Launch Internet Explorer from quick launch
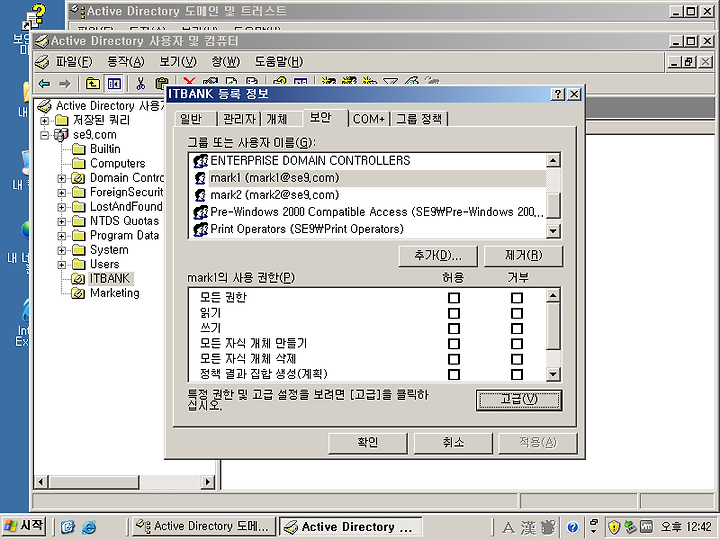The width and height of the screenshot is (720, 540). [89, 527]
